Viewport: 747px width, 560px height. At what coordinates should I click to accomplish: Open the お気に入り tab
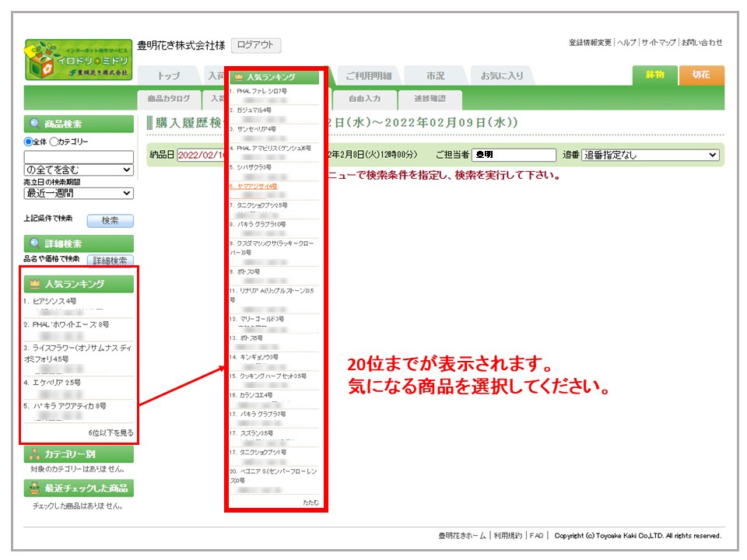point(502,76)
